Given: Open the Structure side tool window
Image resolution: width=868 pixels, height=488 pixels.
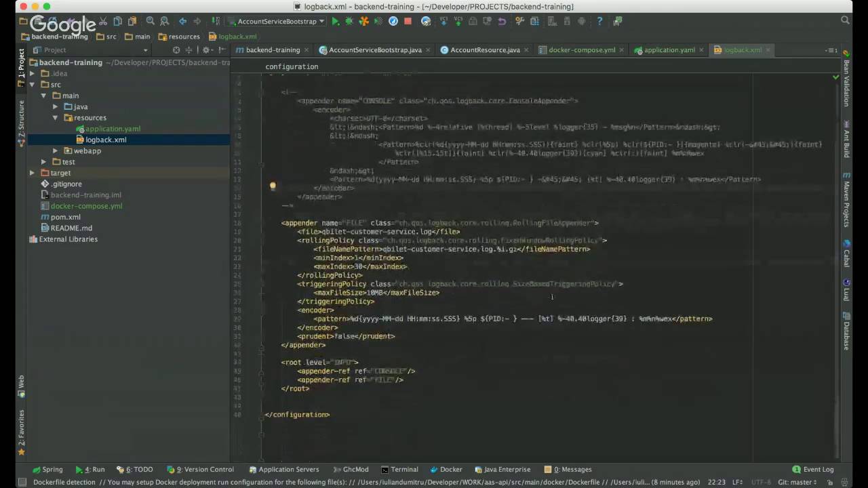Looking at the screenshot, I should [21, 123].
